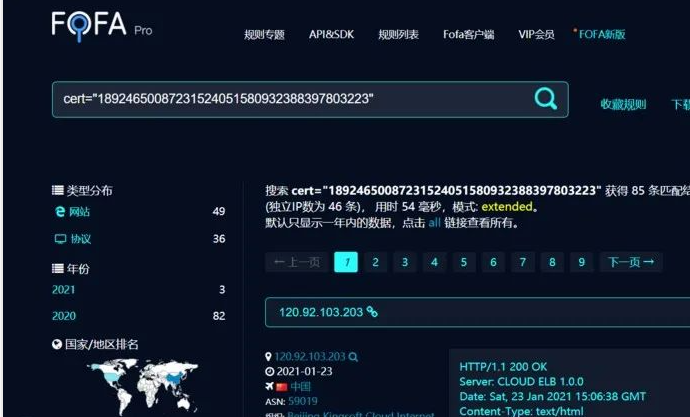Click the 2021-01-23 date text
Screen dimensions: 690x417
pos(304,372)
